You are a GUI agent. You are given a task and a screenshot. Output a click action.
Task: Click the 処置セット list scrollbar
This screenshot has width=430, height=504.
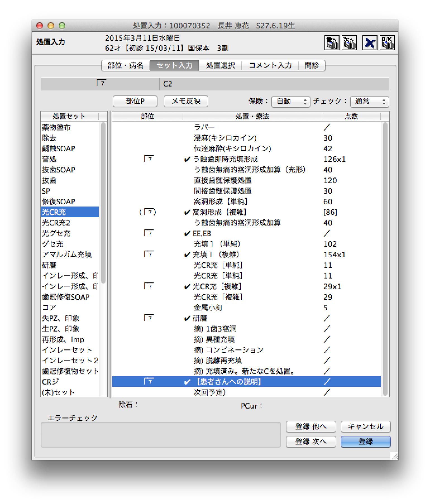[x=103, y=203]
